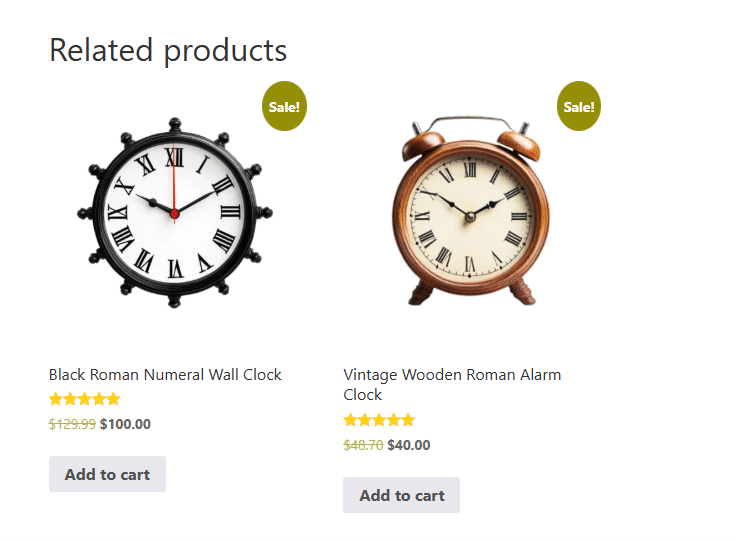Add the Vintage Wooden Roman Alarm Clock to cart
This screenshot has height=541, width=736.
pyautogui.click(x=401, y=495)
